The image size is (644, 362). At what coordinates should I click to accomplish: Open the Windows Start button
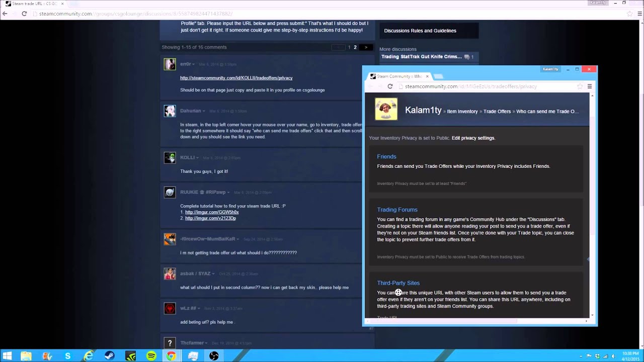(x=7, y=356)
